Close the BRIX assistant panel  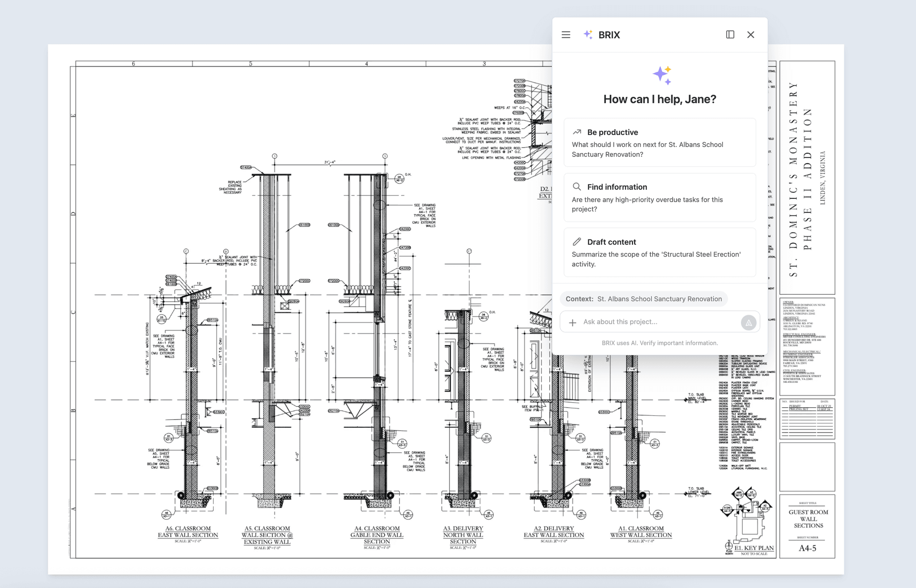(x=751, y=34)
